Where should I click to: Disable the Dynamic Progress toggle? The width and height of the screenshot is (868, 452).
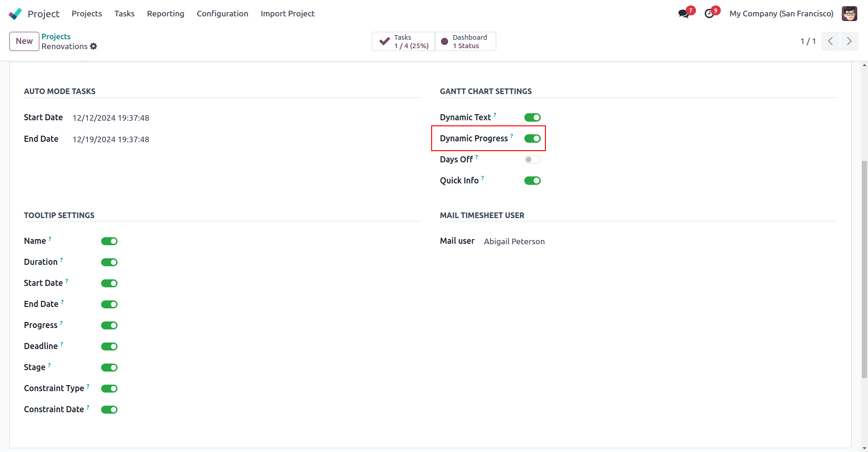coord(532,139)
